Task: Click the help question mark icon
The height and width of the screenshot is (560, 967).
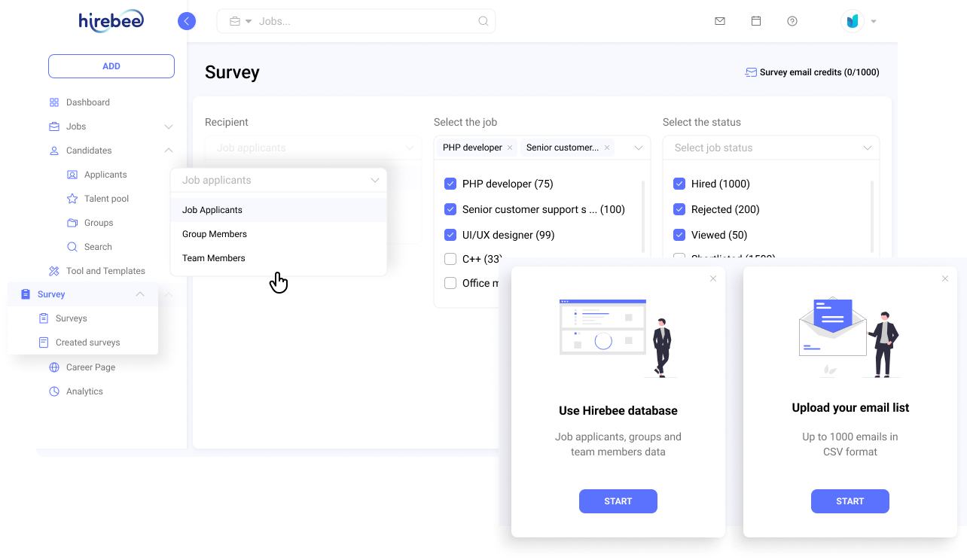Action: tap(792, 21)
